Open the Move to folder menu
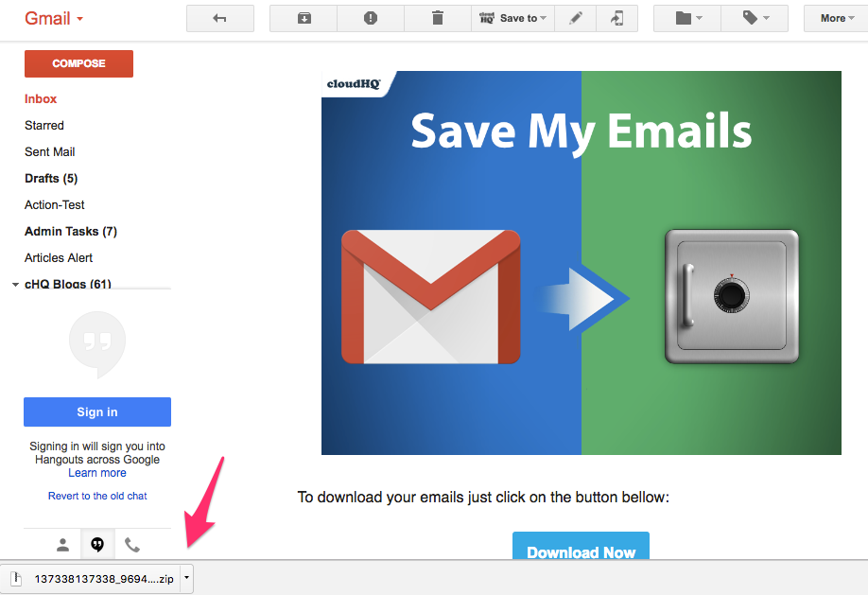 (x=686, y=18)
